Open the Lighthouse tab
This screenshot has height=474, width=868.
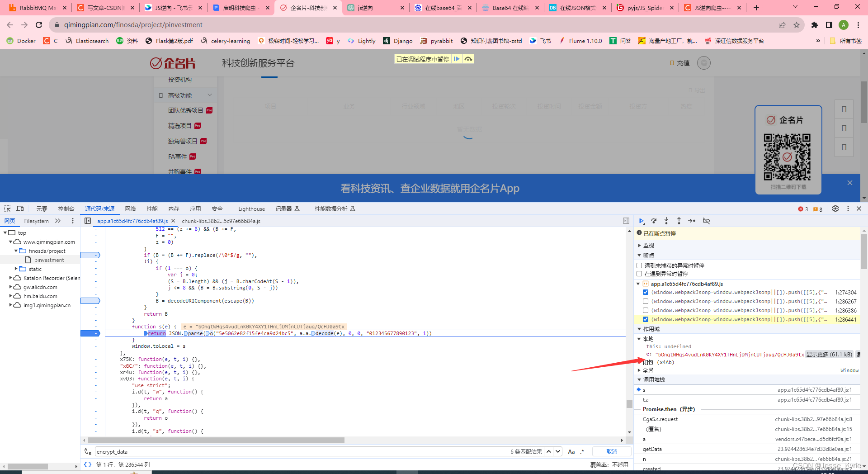[x=252, y=209]
